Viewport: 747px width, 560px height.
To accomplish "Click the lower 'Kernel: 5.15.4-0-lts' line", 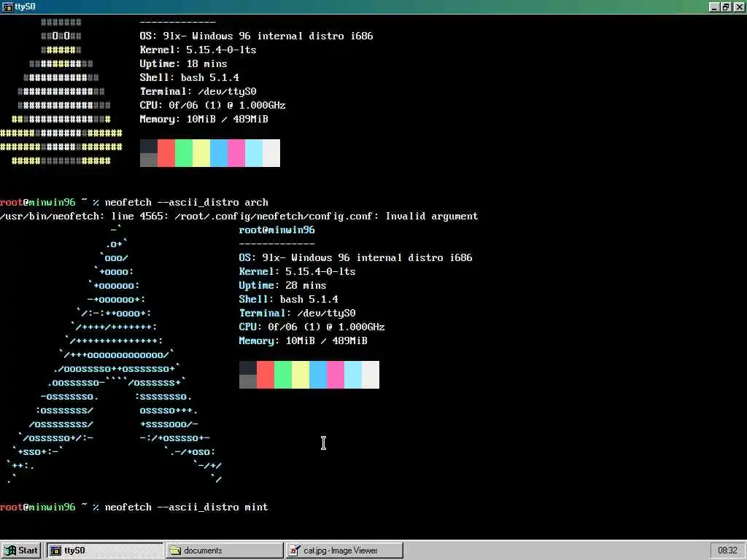I will pos(298,271).
